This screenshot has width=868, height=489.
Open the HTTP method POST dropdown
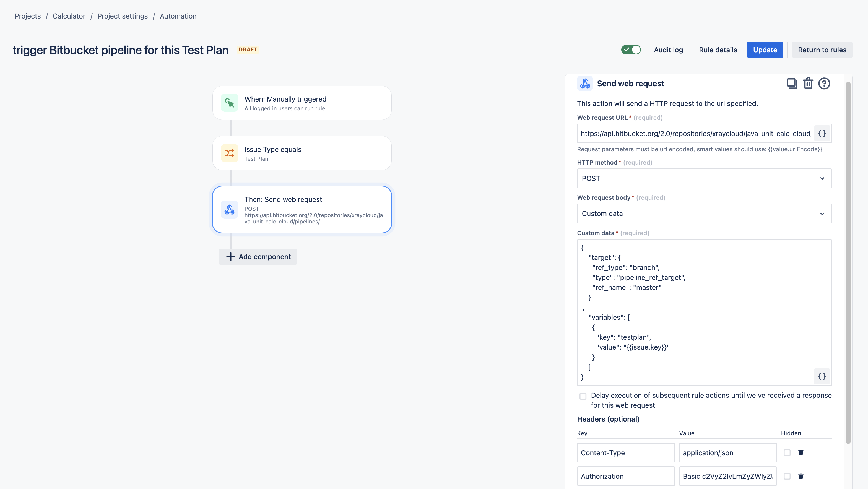coord(704,178)
